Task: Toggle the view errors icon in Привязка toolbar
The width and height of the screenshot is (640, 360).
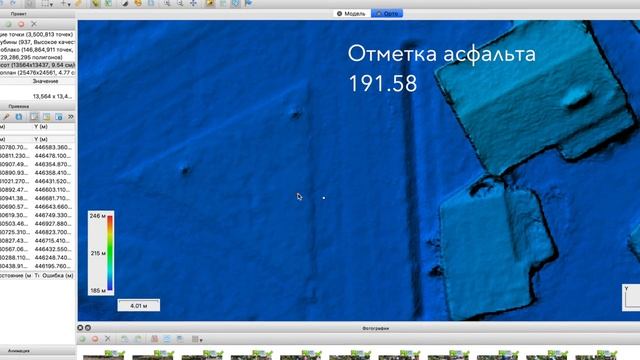Action: (59, 117)
